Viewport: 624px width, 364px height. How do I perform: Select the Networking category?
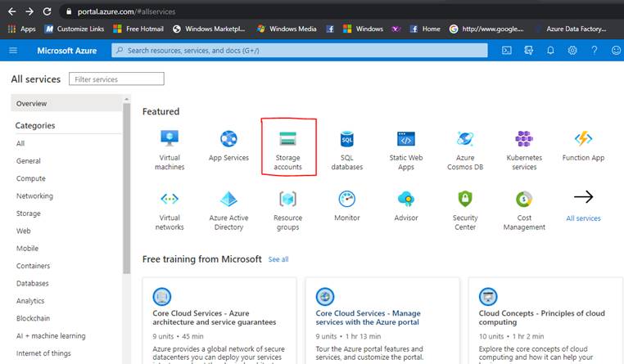[x=34, y=196]
